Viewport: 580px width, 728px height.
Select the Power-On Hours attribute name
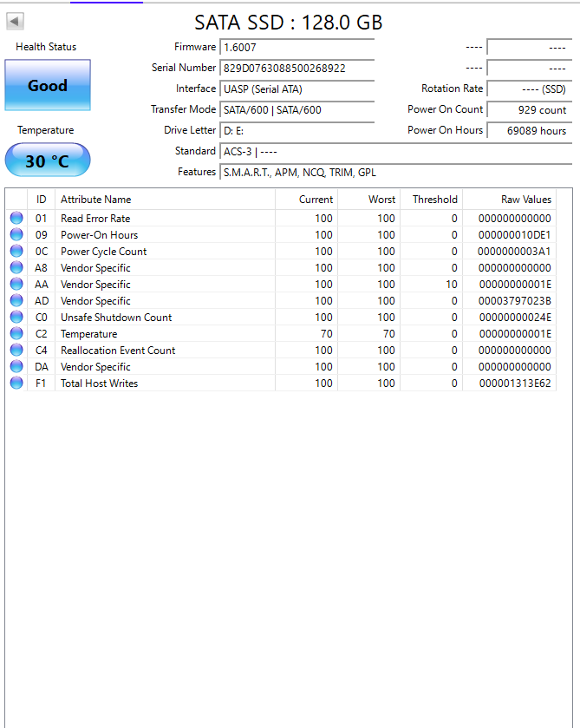tap(100, 235)
